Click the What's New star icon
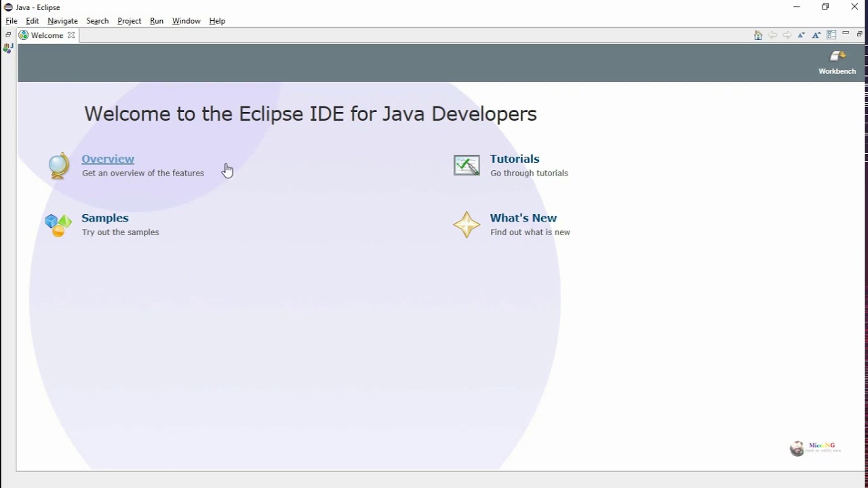Screen dimensions: 868x488 (467, 225)
